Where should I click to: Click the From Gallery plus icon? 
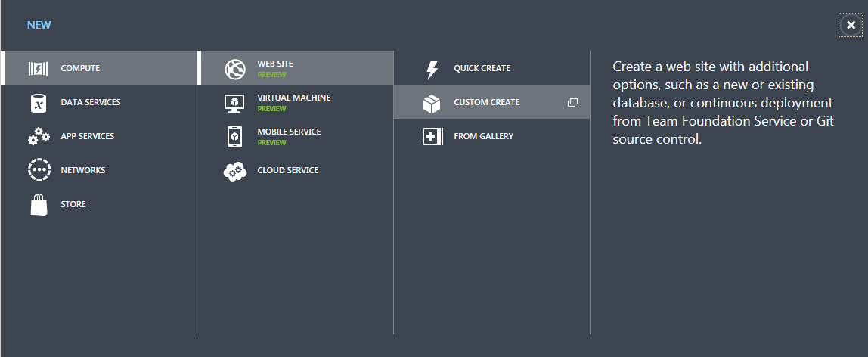433,137
